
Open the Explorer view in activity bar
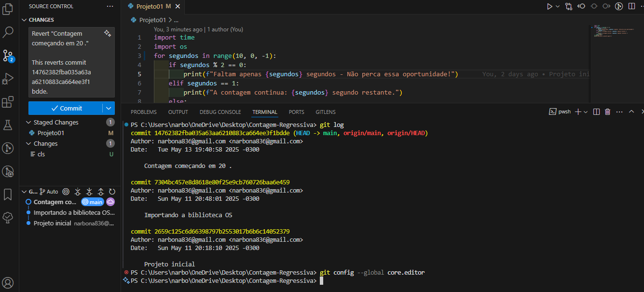pos(8,9)
